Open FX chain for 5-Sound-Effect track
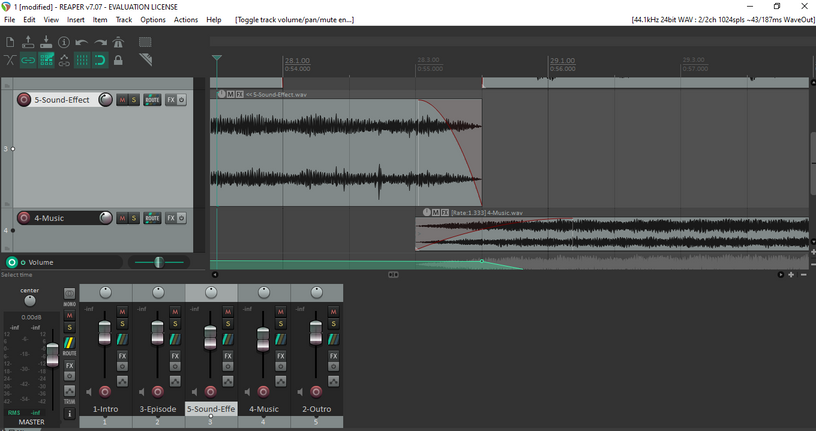The height and width of the screenshot is (431, 816). pos(170,100)
